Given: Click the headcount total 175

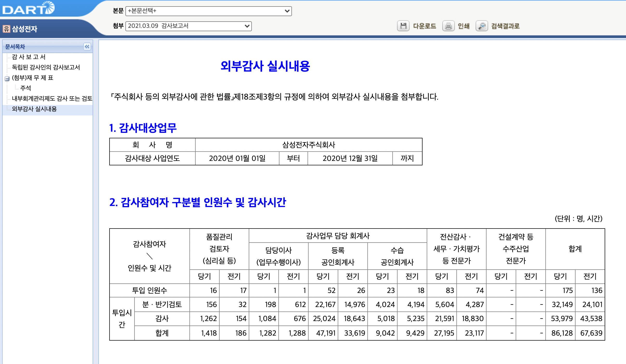Looking at the screenshot, I should [567, 290].
